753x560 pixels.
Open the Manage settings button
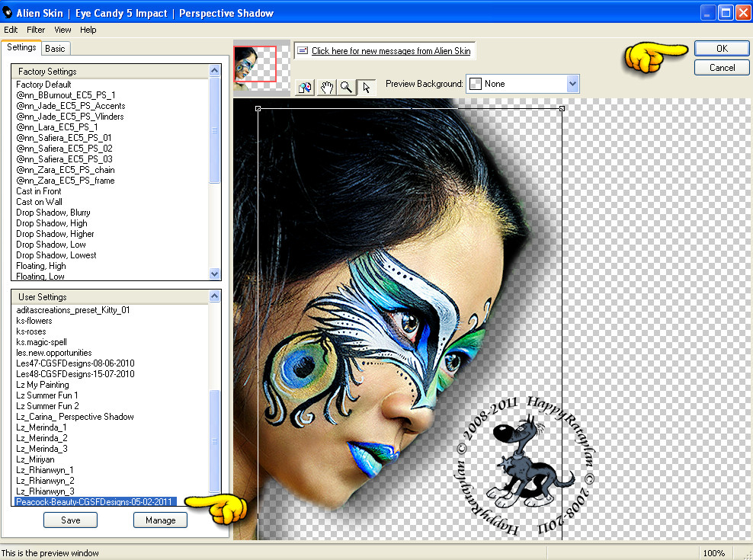(160, 520)
